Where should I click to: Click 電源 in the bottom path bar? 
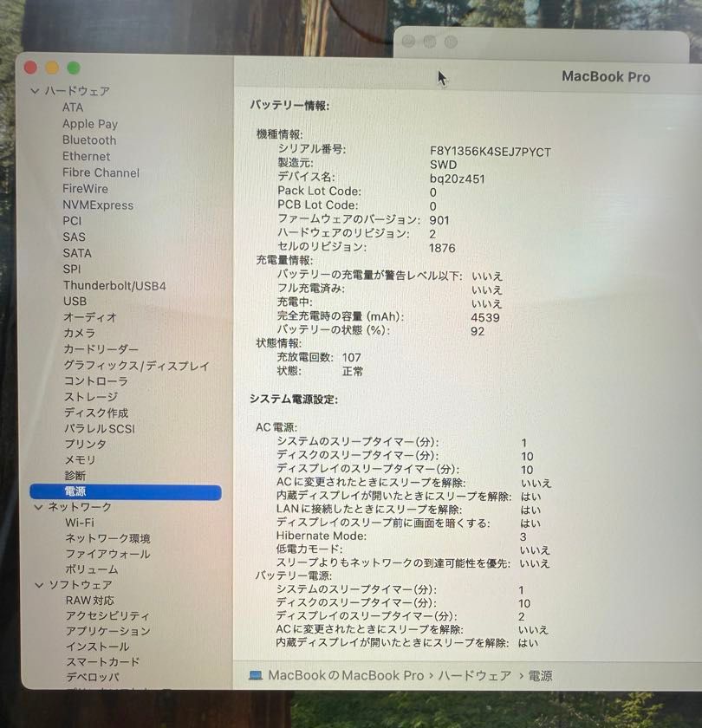pos(541,676)
